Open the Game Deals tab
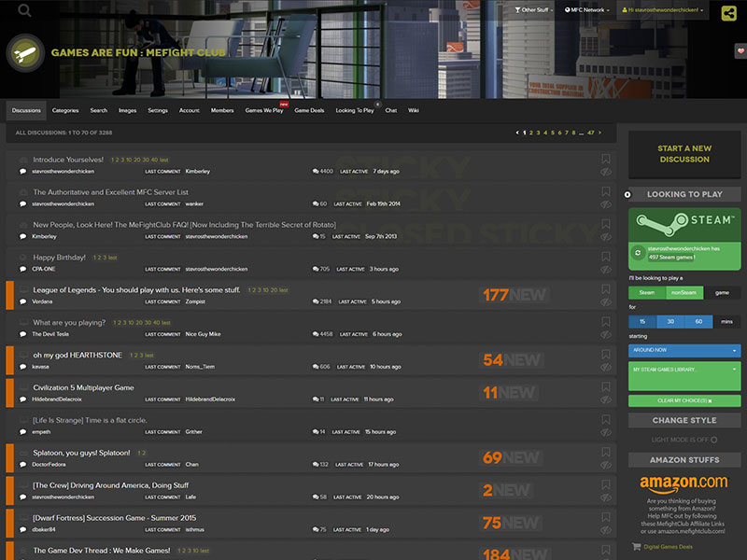The width and height of the screenshot is (747, 560). [x=309, y=110]
